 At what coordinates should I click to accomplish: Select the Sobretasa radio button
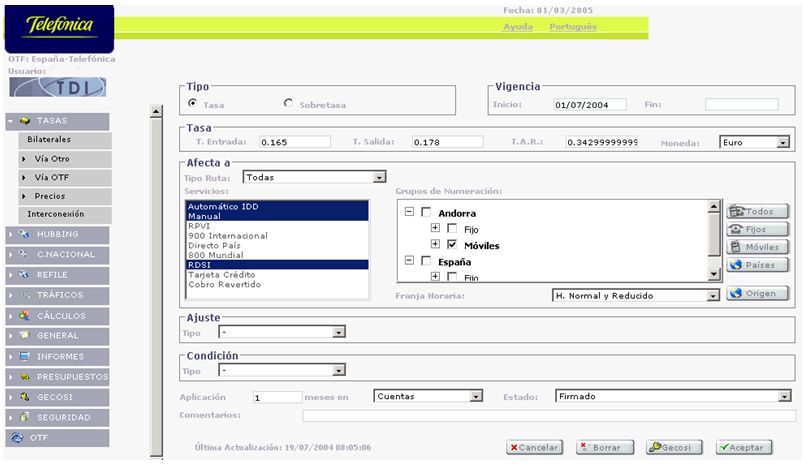289,103
